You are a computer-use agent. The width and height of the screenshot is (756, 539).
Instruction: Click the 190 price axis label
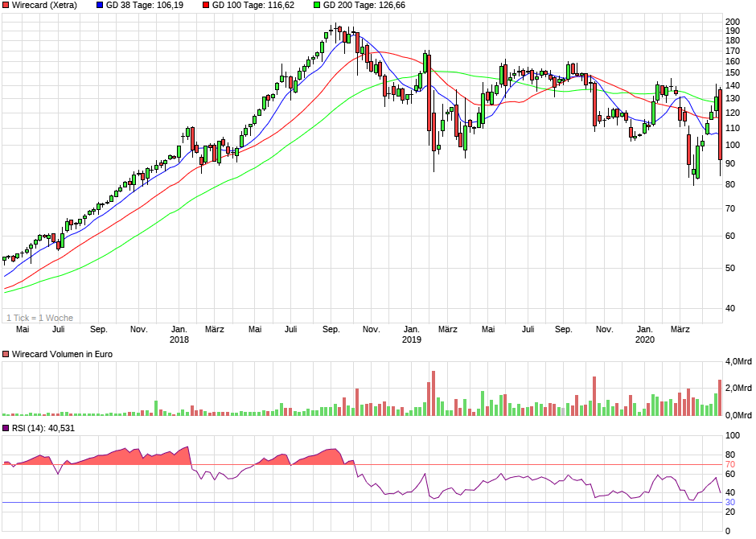pos(733,31)
